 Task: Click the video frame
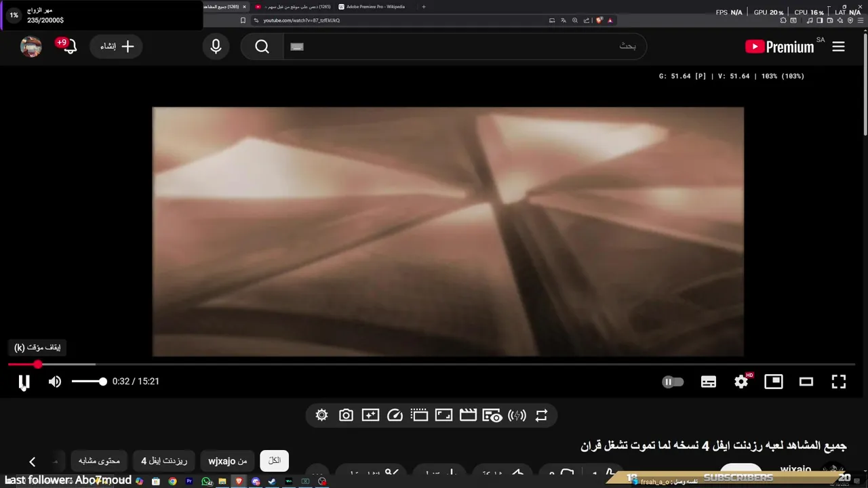coord(448,231)
